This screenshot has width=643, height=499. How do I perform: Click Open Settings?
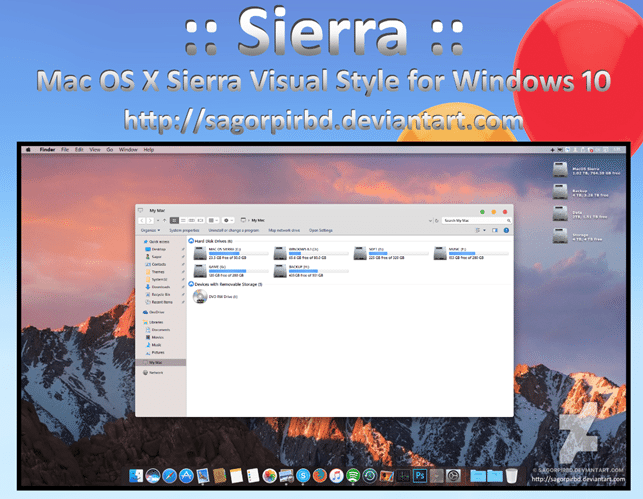[x=321, y=230]
